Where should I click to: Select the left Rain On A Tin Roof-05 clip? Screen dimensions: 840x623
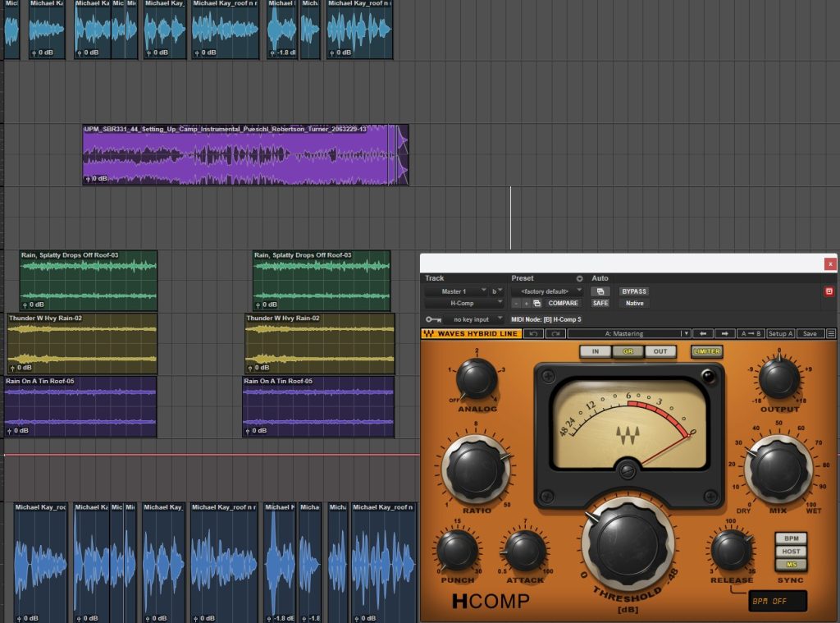(x=80, y=406)
